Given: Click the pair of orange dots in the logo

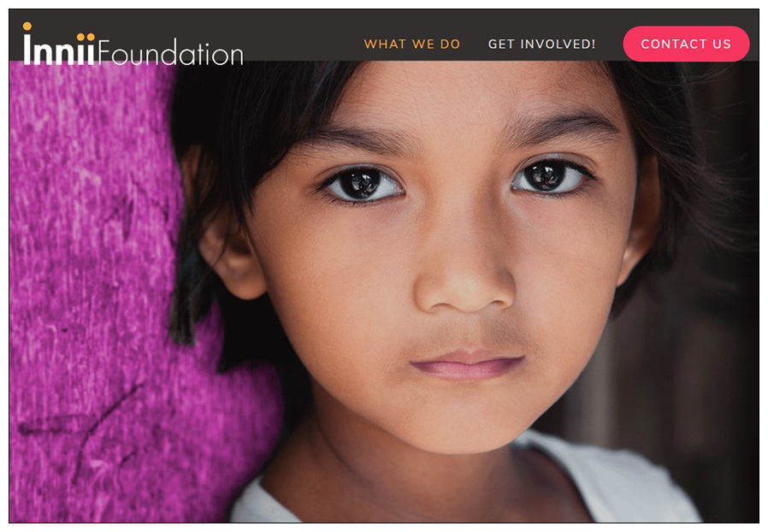Looking at the screenshot, I should tap(86, 37).
